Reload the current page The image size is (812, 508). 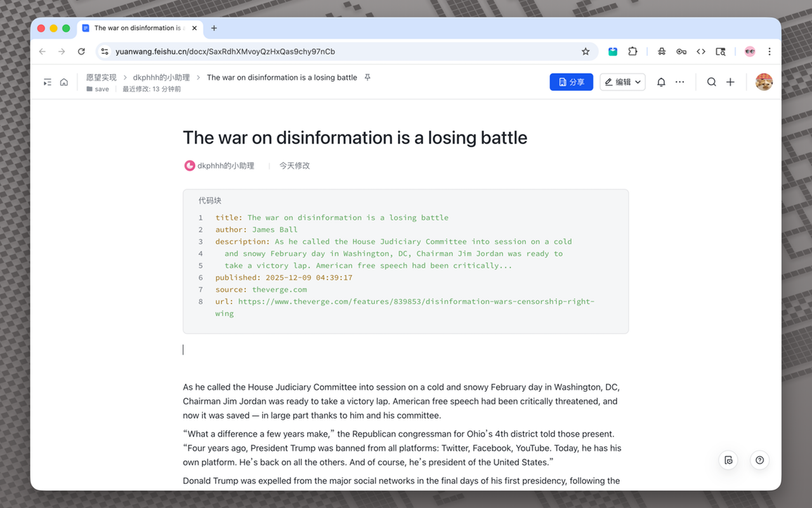[81, 51]
